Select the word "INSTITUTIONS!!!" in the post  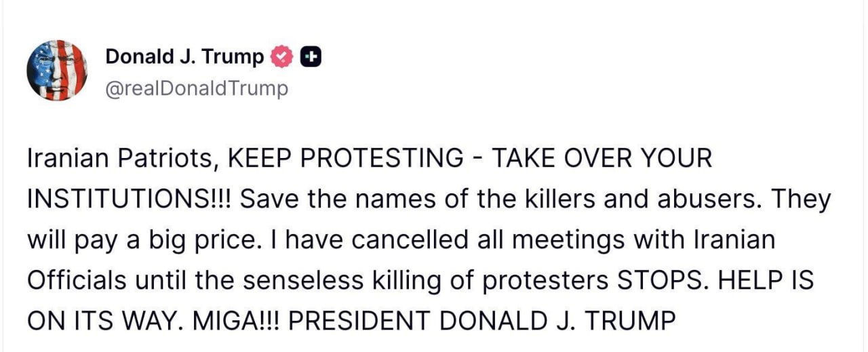(x=129, y=199)
